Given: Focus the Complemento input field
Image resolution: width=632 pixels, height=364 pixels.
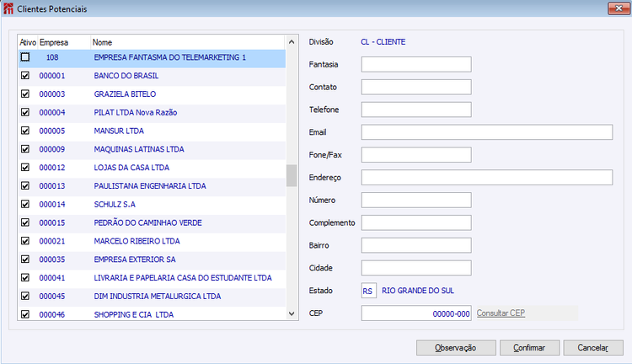Looking at the screenshot, I should 416,222.
